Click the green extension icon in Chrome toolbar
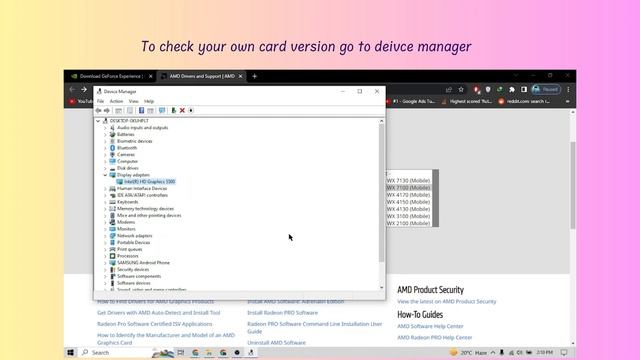The height and width of the screenshot is (360, 640). point(500,89)
